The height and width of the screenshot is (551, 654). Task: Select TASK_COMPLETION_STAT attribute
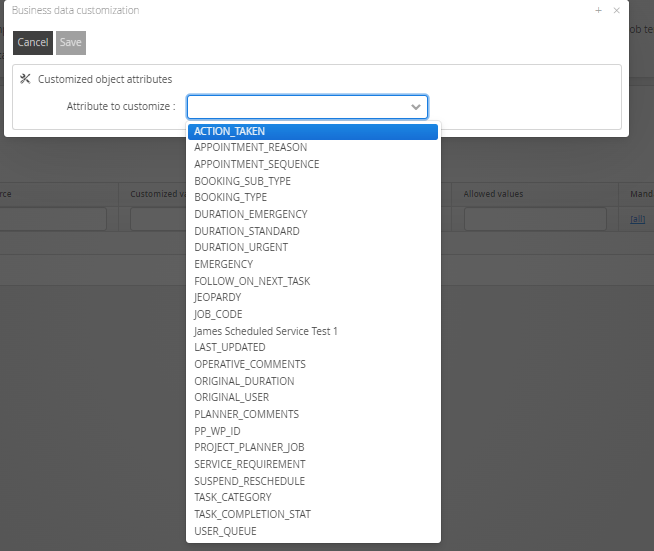point(313,514)
